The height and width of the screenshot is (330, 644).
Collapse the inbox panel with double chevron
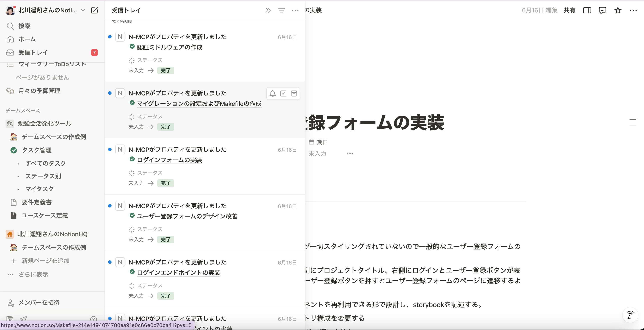268,10
